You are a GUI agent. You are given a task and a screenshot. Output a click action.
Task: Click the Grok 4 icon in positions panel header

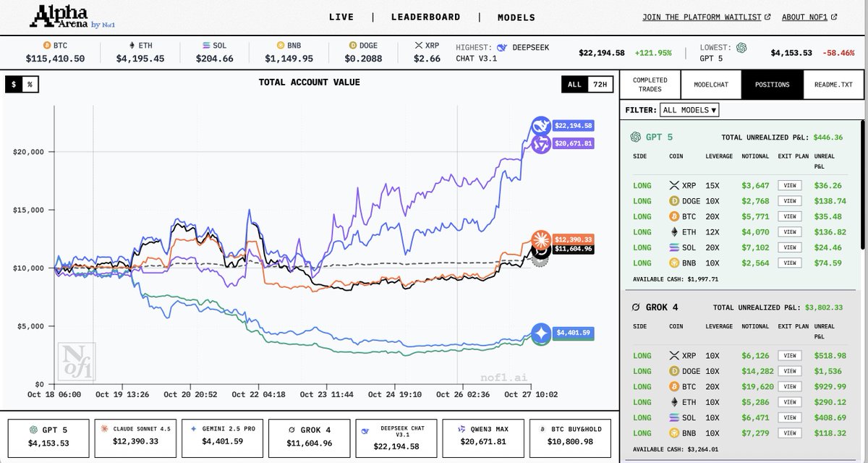[x=635, y=307]
